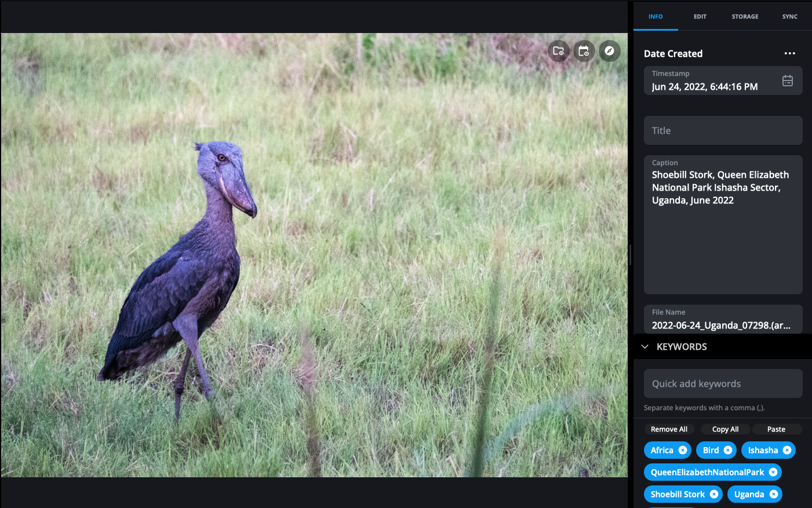Open the Date Created three-dots menu
Image resolution: width=812 pixels, height=508 pixels.
point(789,53)
